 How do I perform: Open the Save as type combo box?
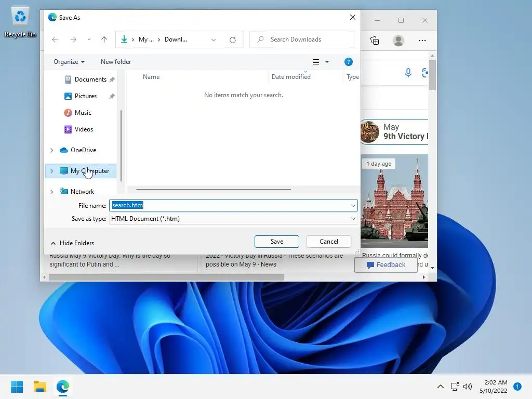point(233,219)
